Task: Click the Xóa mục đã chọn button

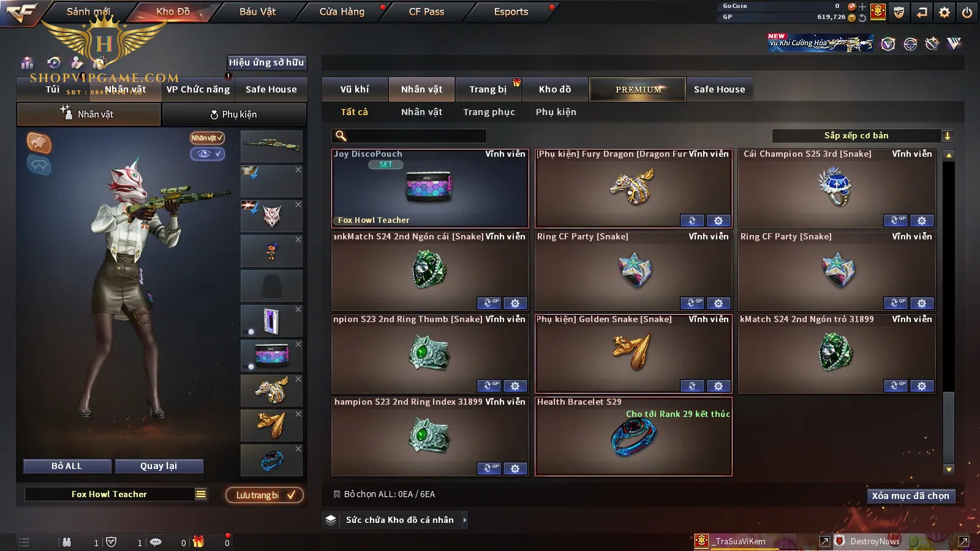Action: (910, 496)
